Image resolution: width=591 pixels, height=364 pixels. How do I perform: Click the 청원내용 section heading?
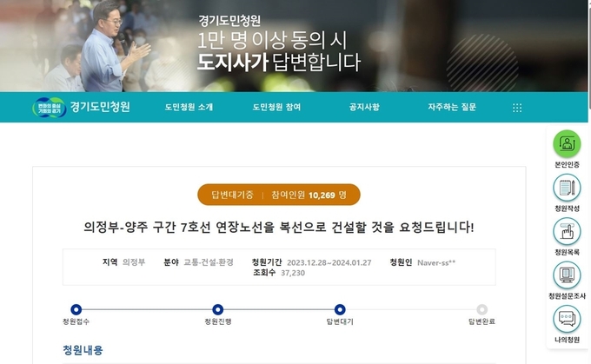83,350
